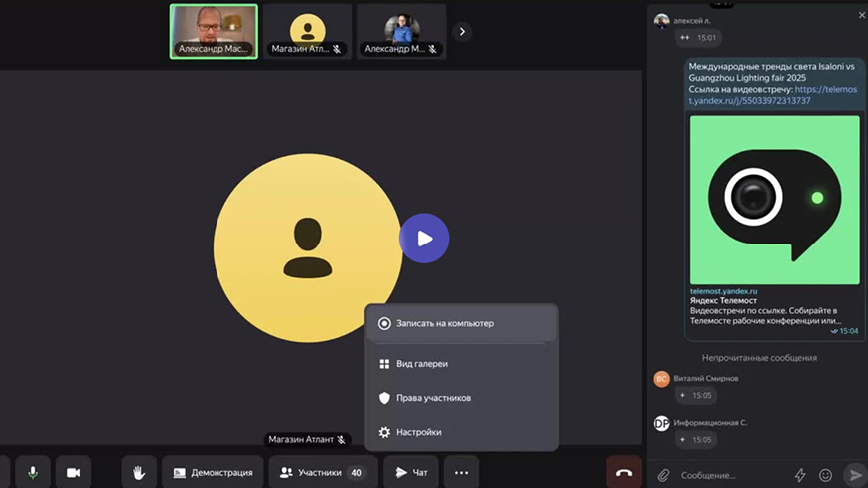Select Александр Мас video thumbnail
This screenshot has width=868, height=488.
click(x=214, y=32)
